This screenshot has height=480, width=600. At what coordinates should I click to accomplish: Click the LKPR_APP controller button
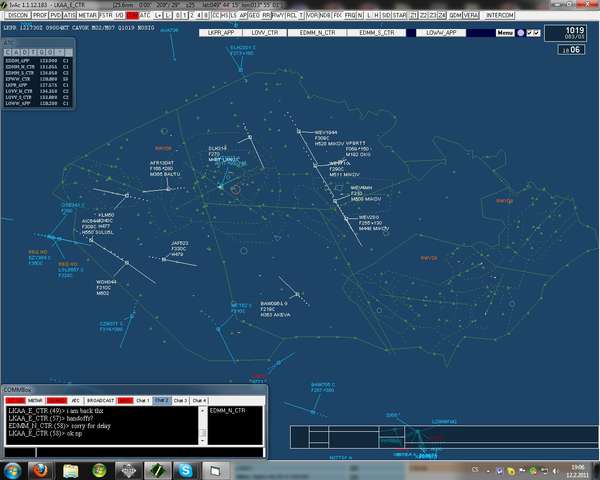pyautogui.click(x=221, y=33)
